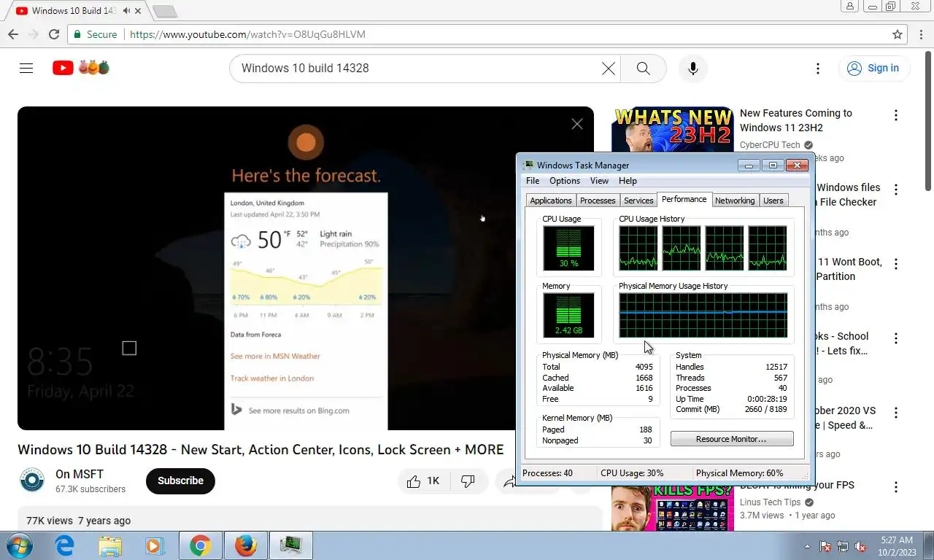Image resolution: width=934 pixels, height=560 pixels.
Task: Go back in the browser
Action: coord(13,34)
